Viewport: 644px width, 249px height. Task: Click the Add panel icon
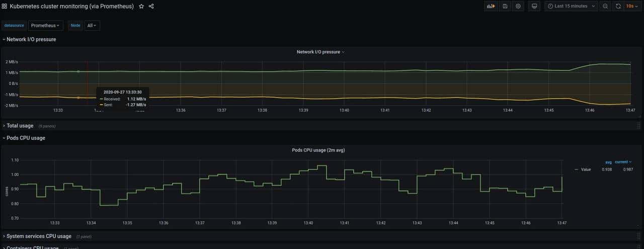[x=491, y=6]
